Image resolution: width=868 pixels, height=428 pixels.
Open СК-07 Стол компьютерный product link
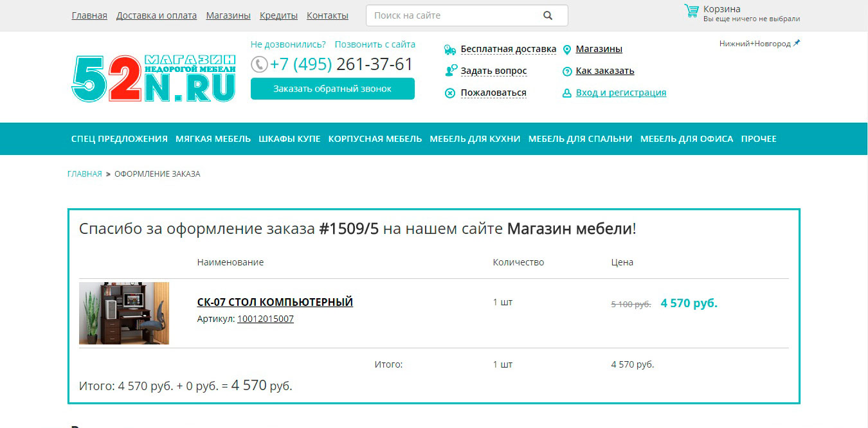pos(275,302)
